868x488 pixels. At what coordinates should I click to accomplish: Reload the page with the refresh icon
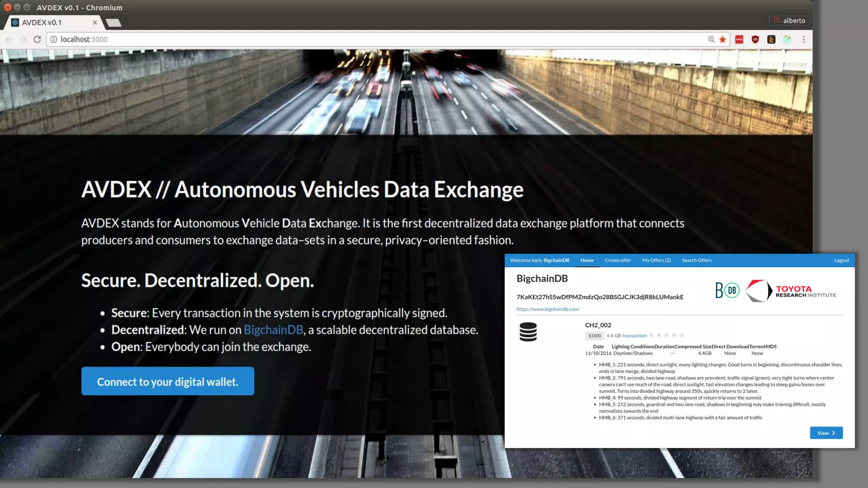tap(37, 39)
